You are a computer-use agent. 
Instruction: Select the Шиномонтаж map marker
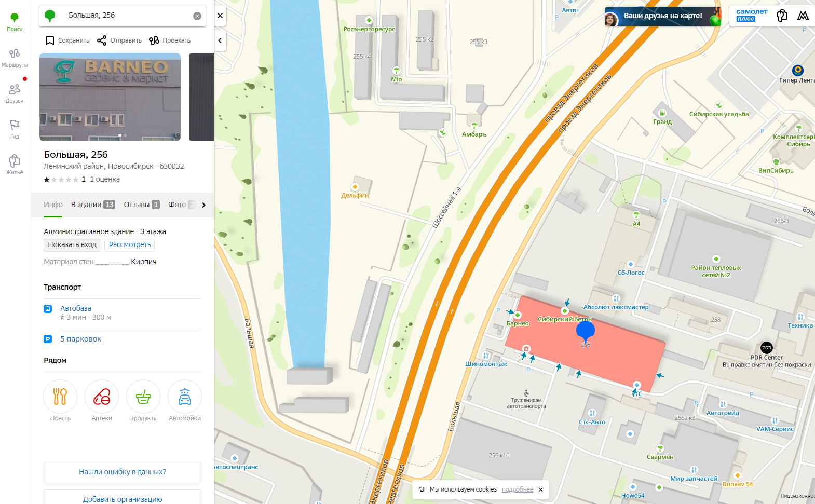(486, 356)
